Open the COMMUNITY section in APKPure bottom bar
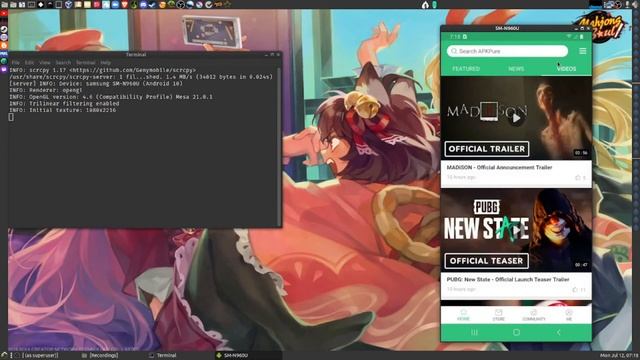The width and height of the screenshot is (640, 360). pyautogui.click(x=534, y=315)
